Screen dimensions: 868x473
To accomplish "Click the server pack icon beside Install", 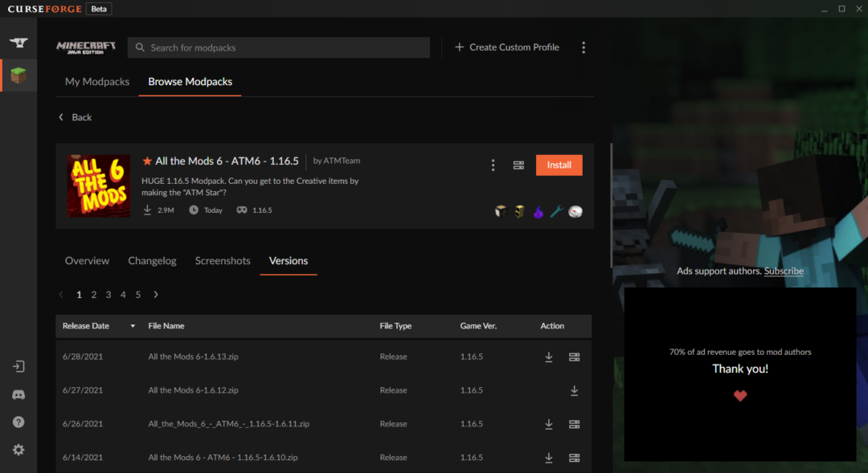I will (x=518, y=165).
